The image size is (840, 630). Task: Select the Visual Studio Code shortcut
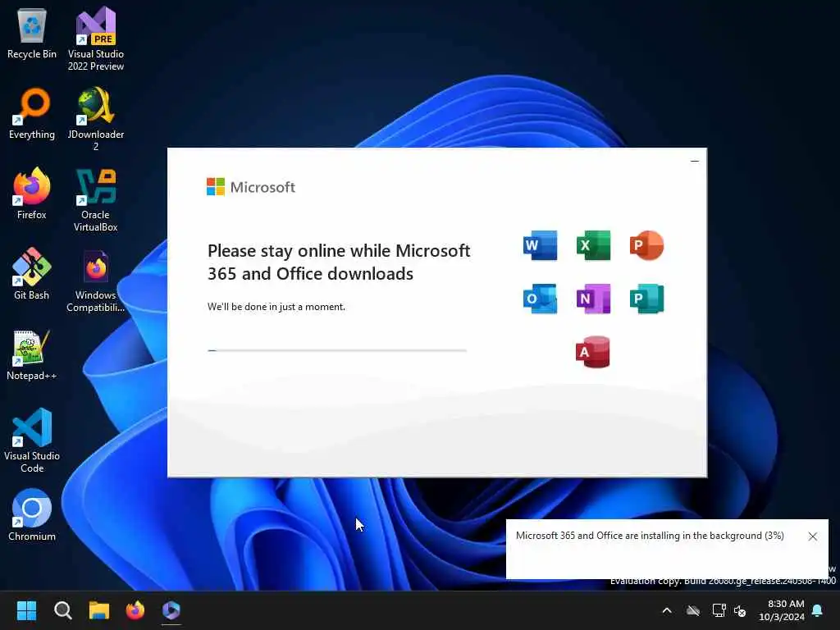click(x=32, y=441)
